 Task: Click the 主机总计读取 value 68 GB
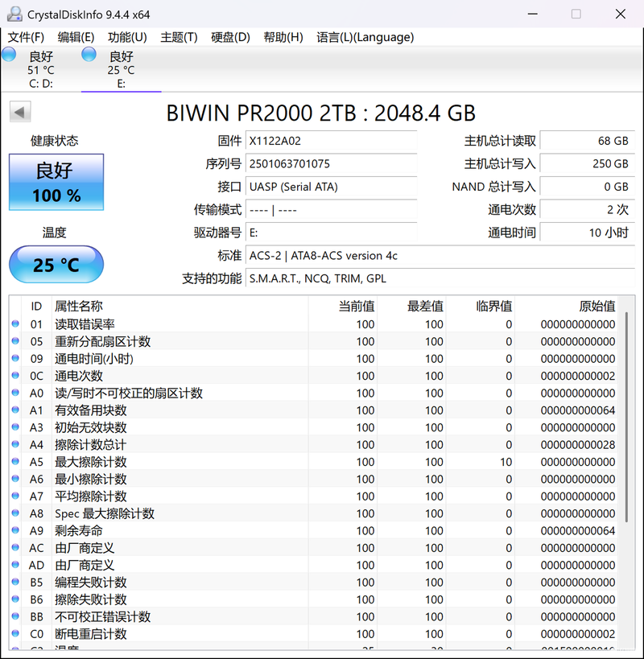tap(588, 141)
